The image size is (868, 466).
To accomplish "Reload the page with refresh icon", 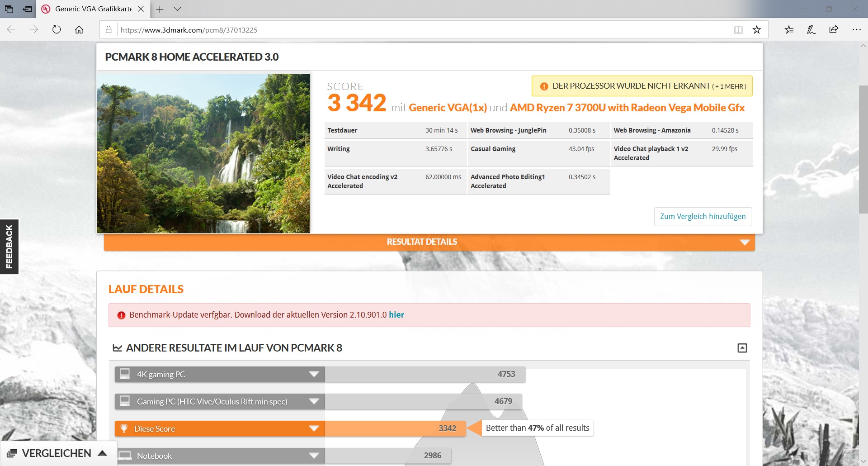I will 57,30.
